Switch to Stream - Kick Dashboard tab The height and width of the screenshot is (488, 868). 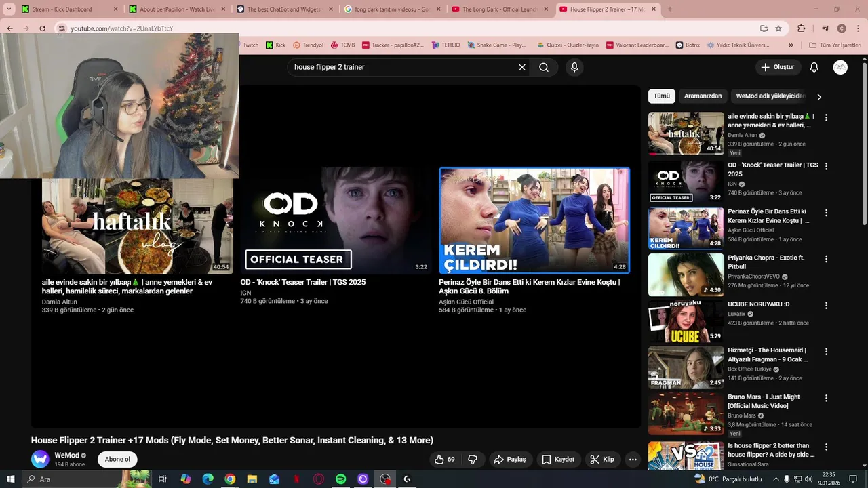68,9
